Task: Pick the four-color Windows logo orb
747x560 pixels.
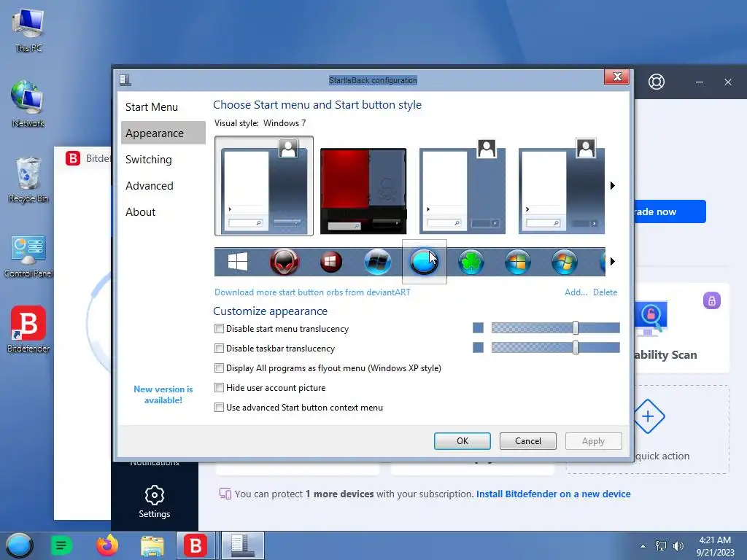Action: 517,262
